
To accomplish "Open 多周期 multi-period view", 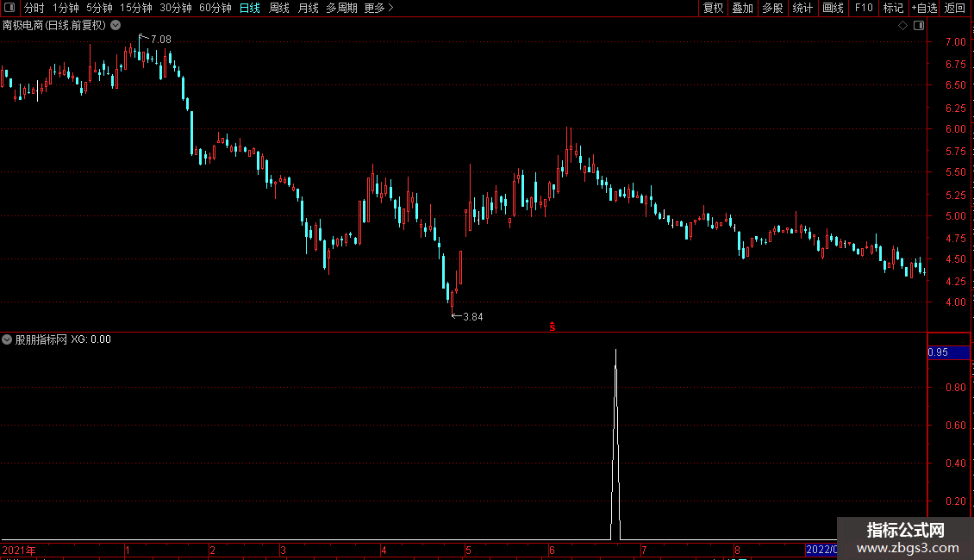I will (341, 8).
